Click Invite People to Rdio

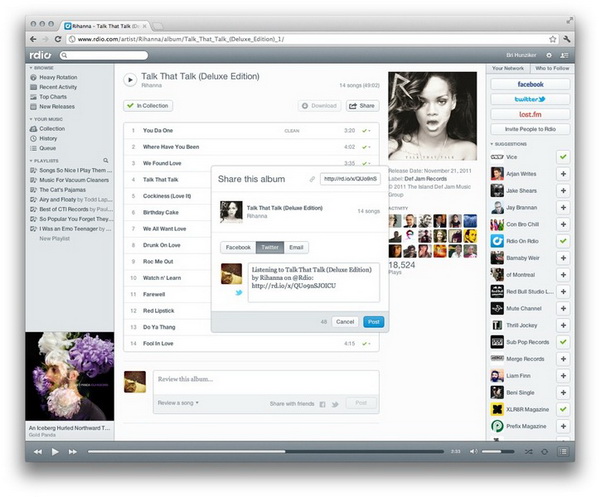(x=530, y=129)
